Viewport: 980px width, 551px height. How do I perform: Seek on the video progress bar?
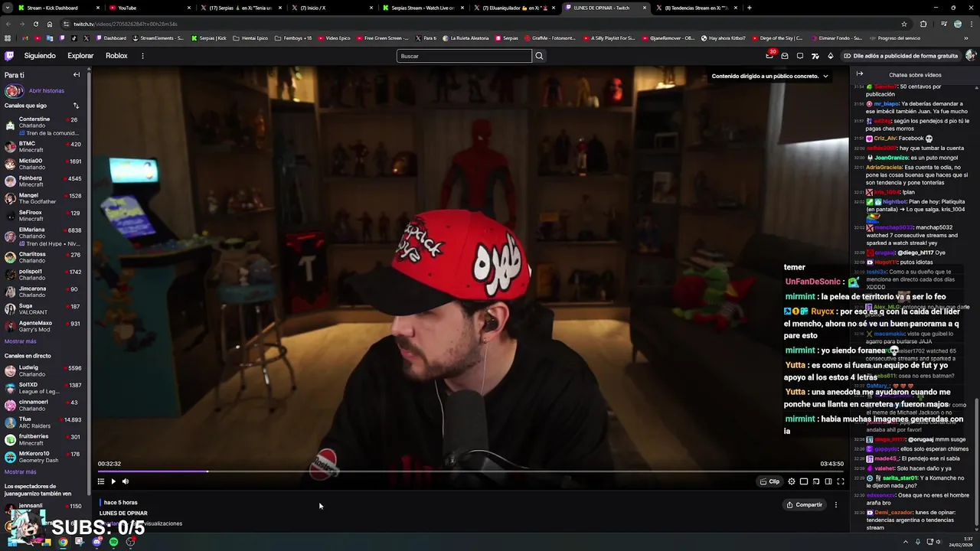pyautogui.click(x=470, y=471)
